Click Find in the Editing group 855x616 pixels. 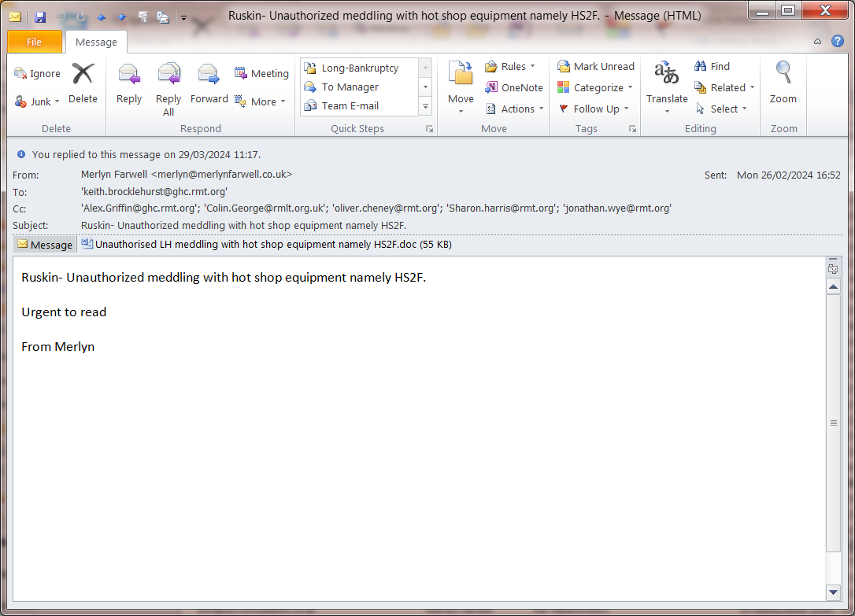click(712, 66)
